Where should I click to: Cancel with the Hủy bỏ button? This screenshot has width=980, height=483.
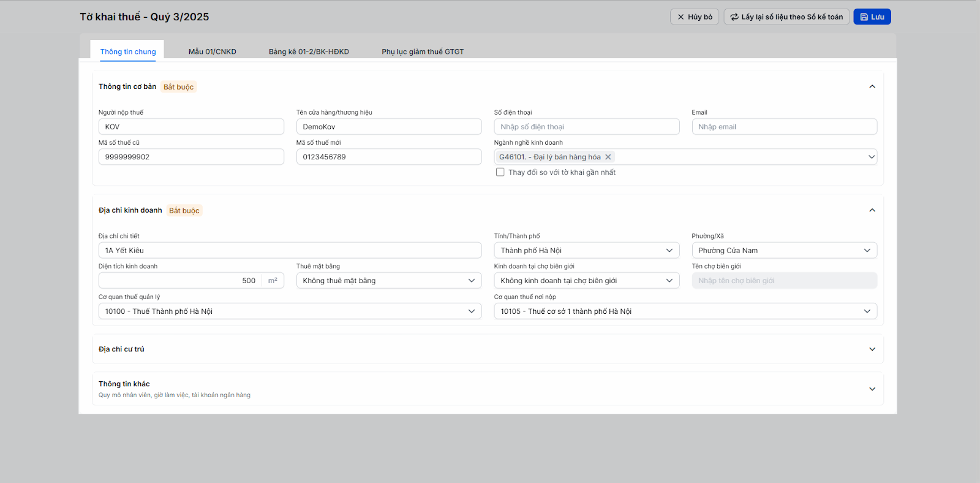click(695, 17)
